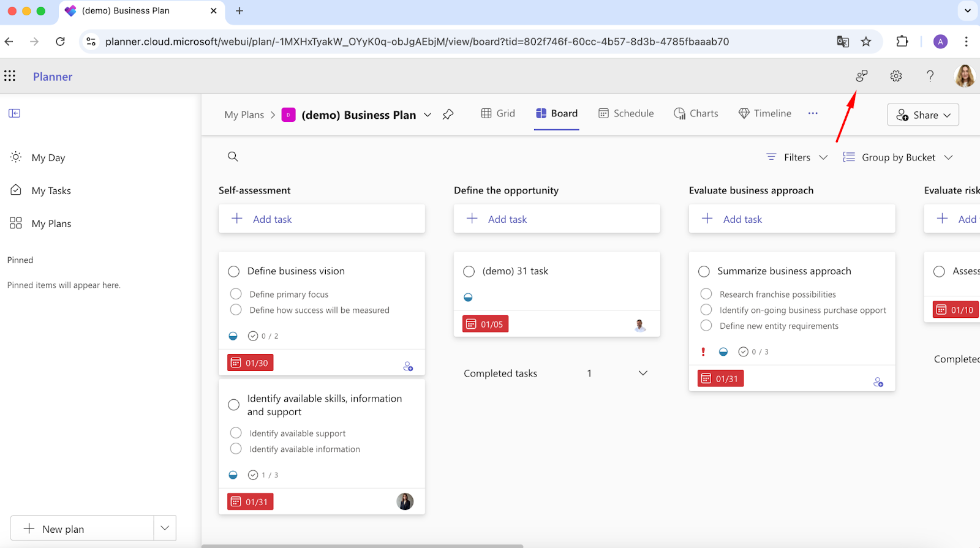Click the assignee avatar on (demo) 31 task
Image resolution: width=980 pixels, height=548 pixels.
pos(640,326)
